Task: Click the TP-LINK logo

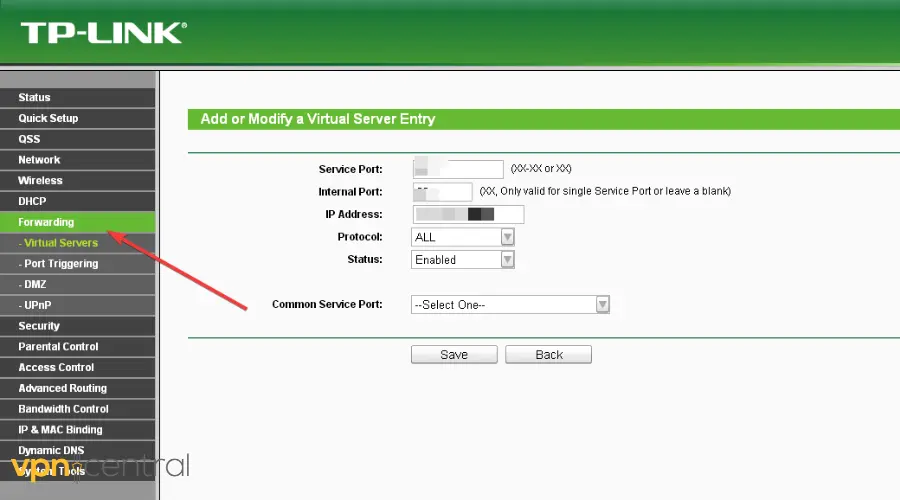Action: click(104, 33)
